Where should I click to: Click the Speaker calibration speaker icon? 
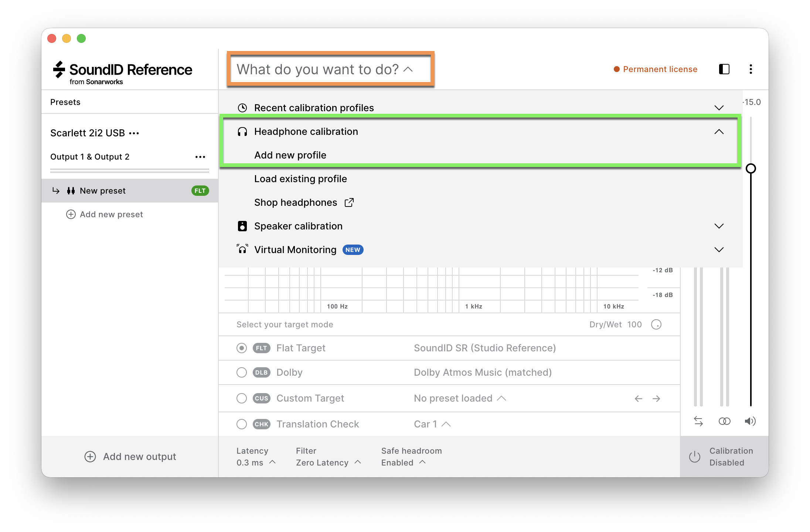click(x=242, y=226)
